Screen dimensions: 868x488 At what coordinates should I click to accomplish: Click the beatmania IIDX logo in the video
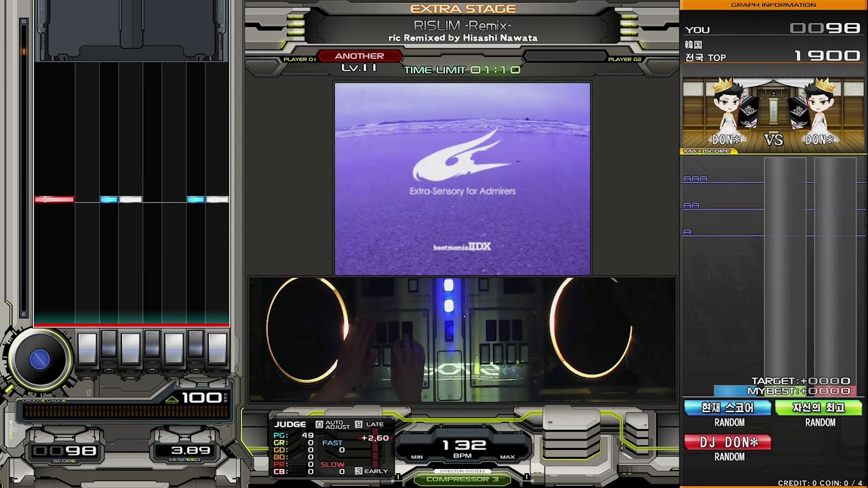click(x=462, y=247)
